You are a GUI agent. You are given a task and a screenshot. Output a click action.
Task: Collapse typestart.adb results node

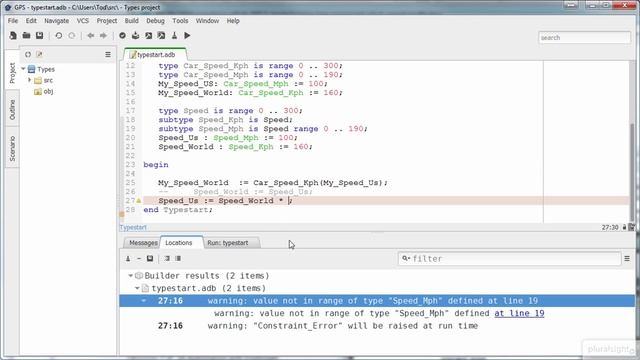pos(137,288)
